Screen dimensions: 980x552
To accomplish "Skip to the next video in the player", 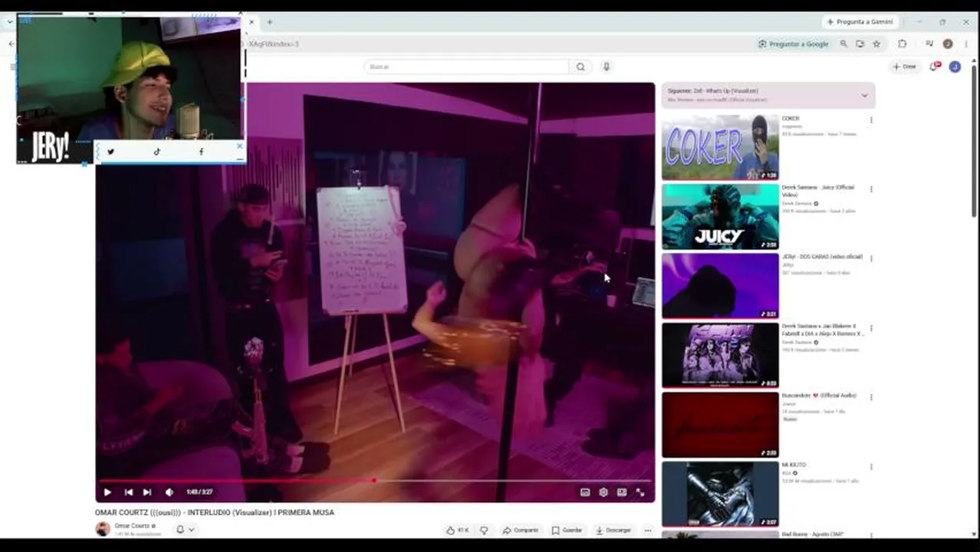I will point(147,492).
